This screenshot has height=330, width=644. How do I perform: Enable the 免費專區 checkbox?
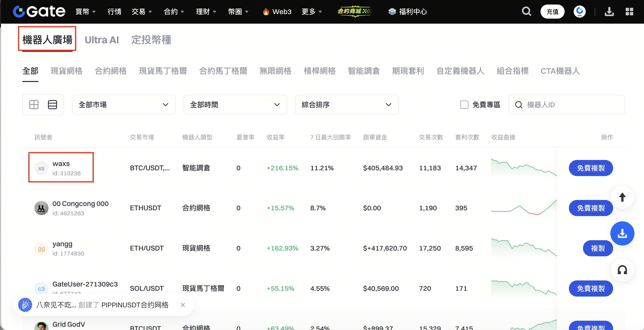(464, 105)
